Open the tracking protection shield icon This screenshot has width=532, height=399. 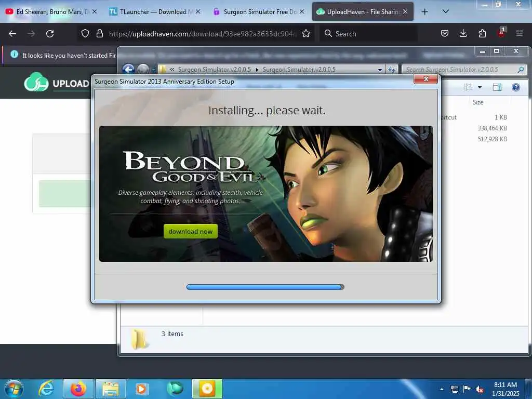85,33
